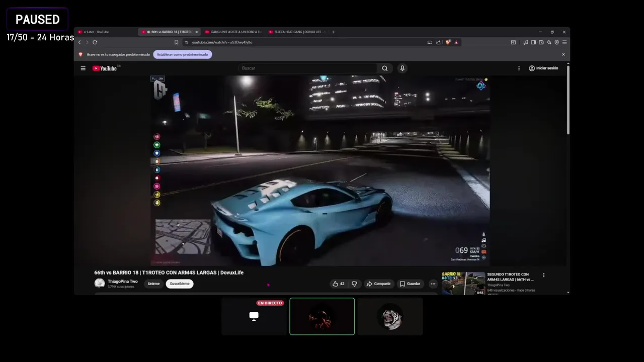
Task: Click the '17/50 - 24 Horas' text
Action: click(x=40, y=37)
